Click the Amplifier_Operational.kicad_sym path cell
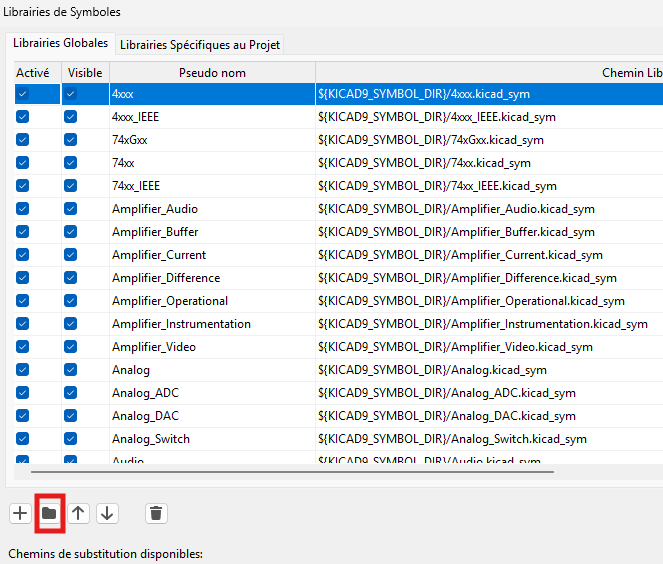663x564 pixels. (x=489, y=301)
